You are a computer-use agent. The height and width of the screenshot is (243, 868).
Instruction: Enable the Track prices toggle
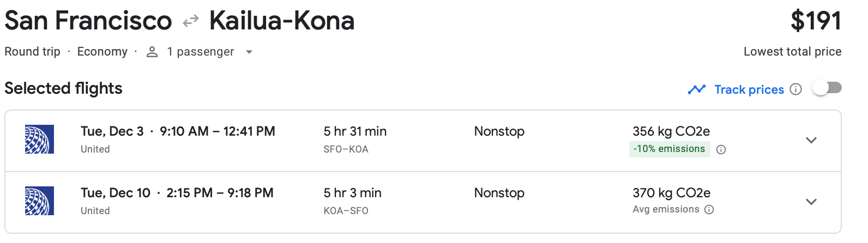[x=827, y=88]
